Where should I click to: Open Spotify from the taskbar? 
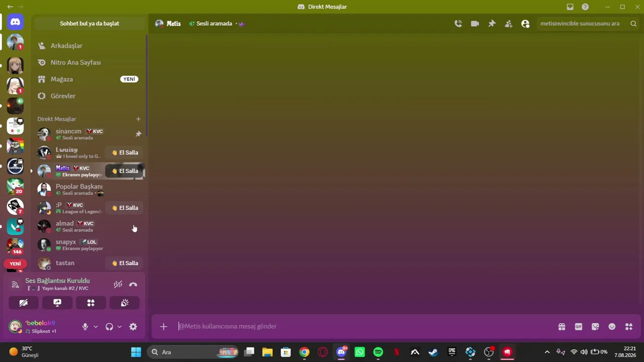pyautogui.click(x=378, y=352)
